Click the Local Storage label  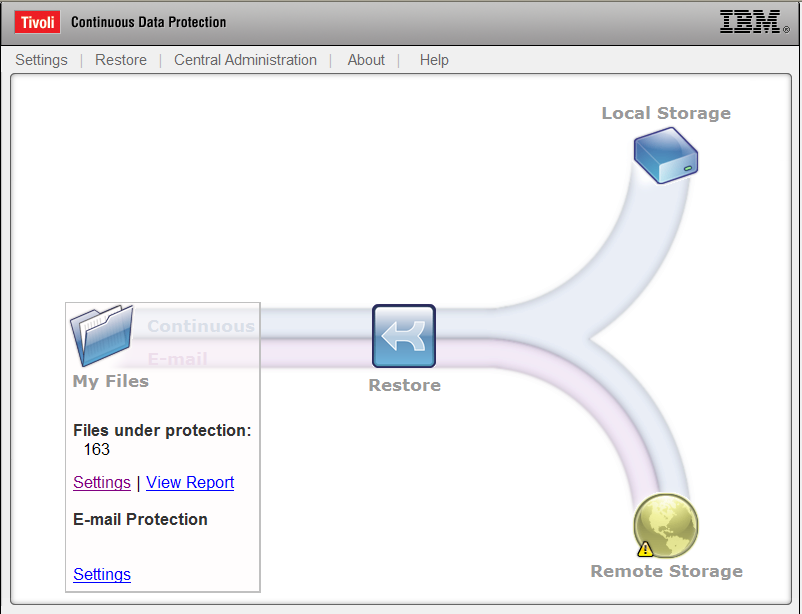coord(666,113)
